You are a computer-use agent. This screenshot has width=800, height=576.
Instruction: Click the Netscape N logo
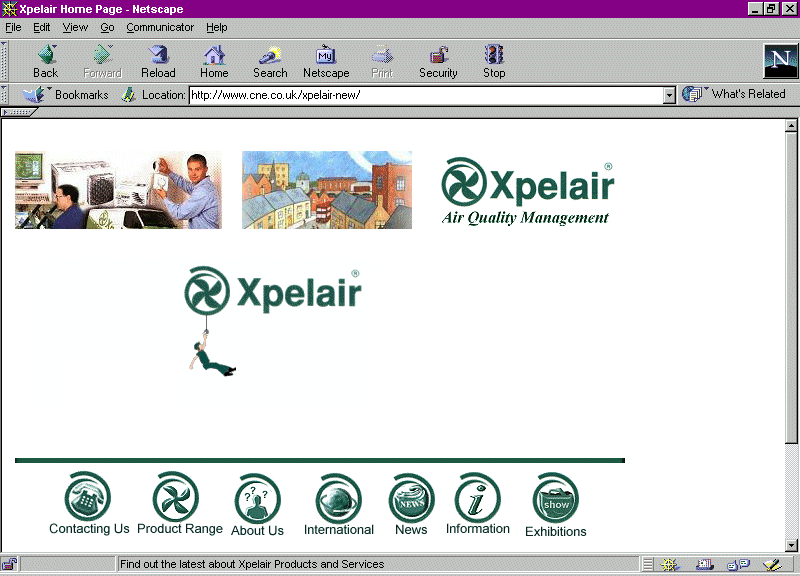780,61
